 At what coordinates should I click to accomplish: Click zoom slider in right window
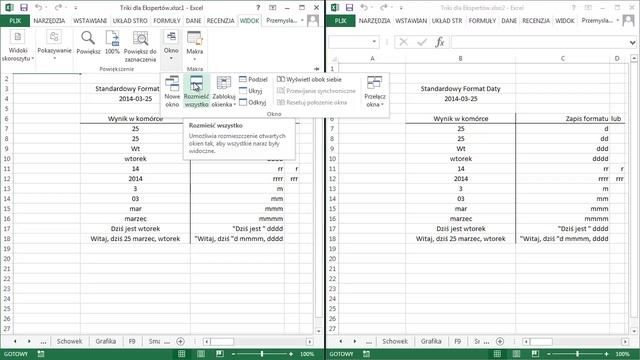[x=578, y=354]
